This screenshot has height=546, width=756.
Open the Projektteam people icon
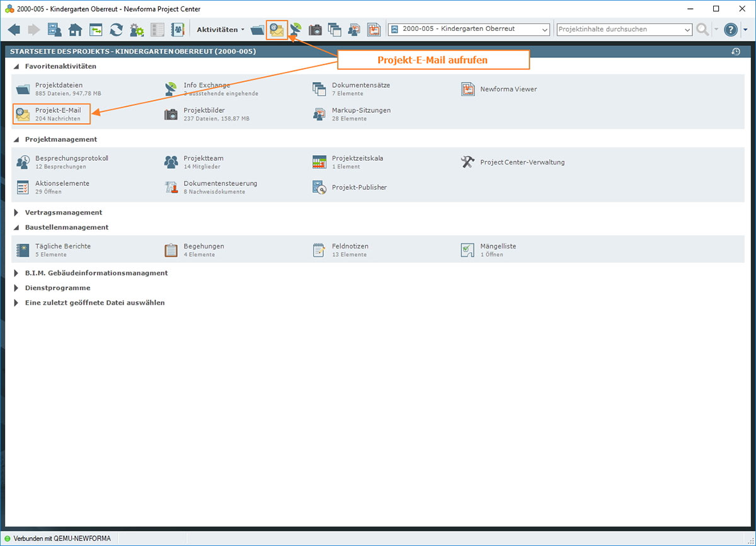[x=171, y=162]
